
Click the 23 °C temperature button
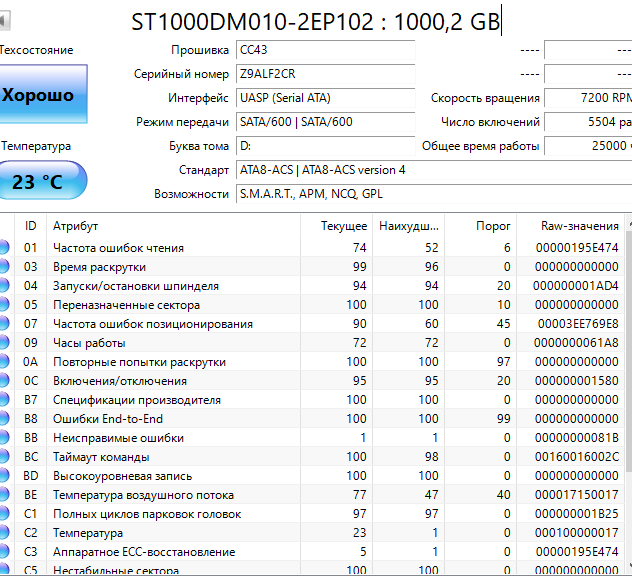coord(42,182)
